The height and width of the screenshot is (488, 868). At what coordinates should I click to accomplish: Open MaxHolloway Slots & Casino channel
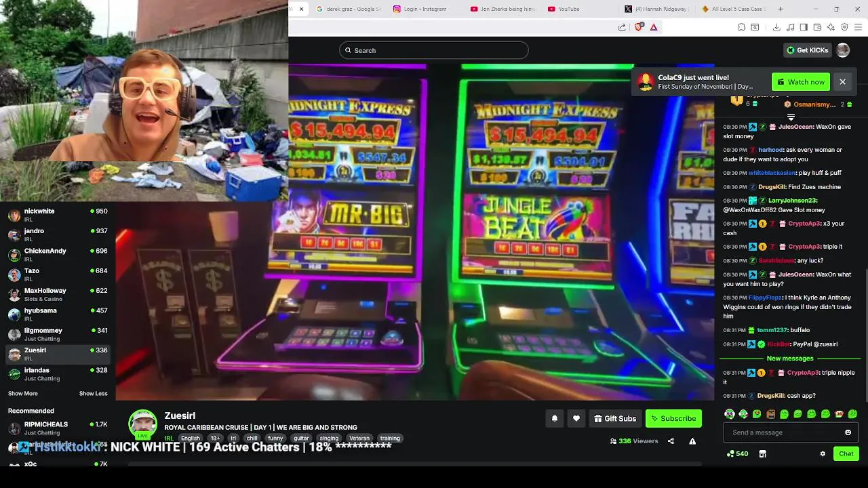click(x=58, y=294)
